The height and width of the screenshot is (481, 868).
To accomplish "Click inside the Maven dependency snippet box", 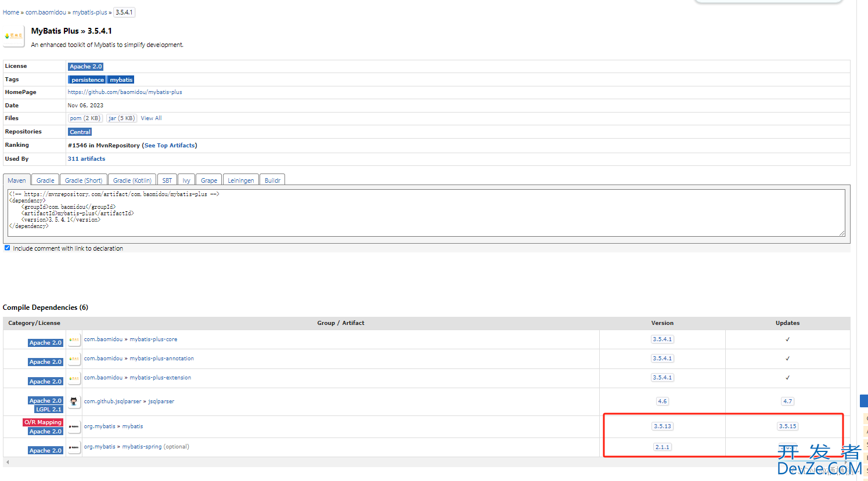I will pos(427,213).
